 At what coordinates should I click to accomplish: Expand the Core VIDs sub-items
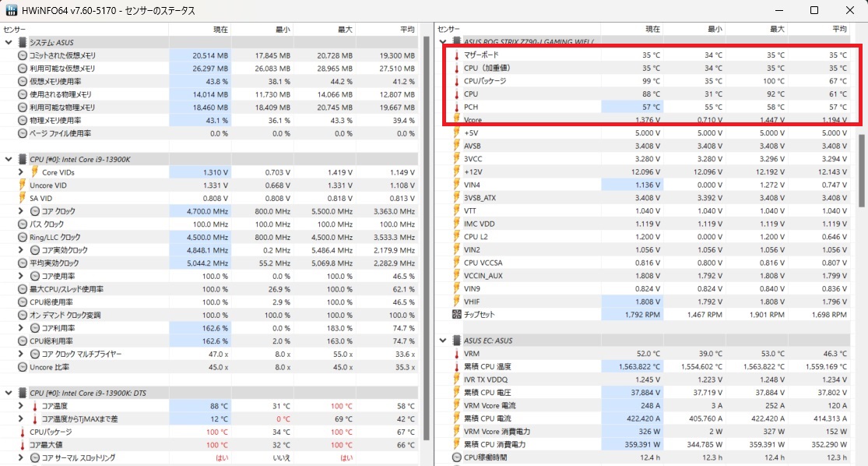pyautogui.click(x=20, y=172)
